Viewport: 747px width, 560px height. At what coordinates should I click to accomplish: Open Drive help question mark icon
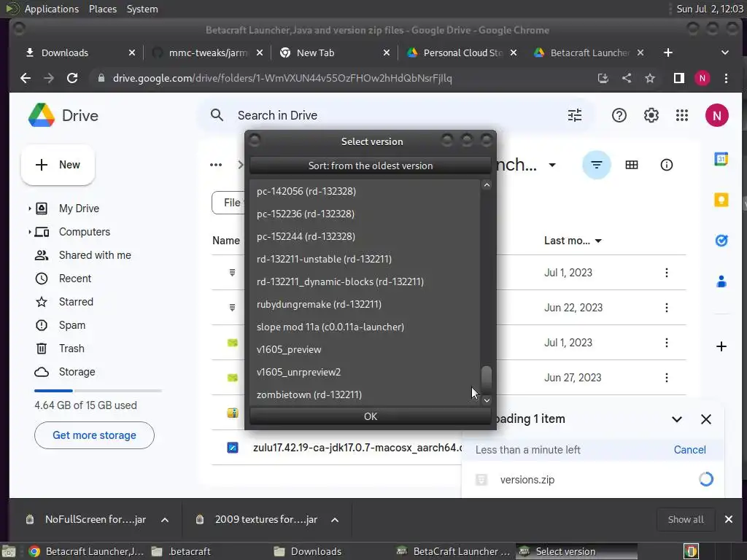coord(619,115)
